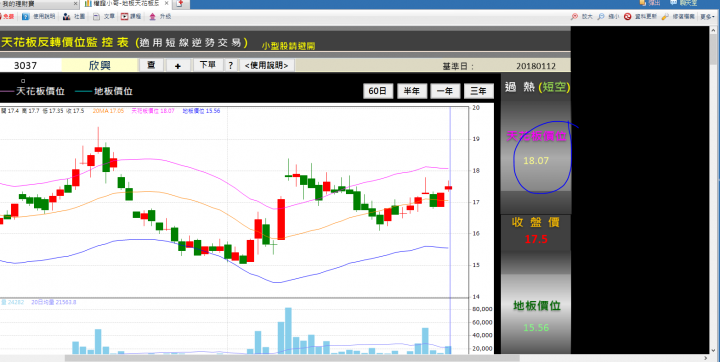The height and width of the screenshot is (362, 720).
Task: Click the 使用說明 help toolbar icon
Action: click(x=26, y=17)
